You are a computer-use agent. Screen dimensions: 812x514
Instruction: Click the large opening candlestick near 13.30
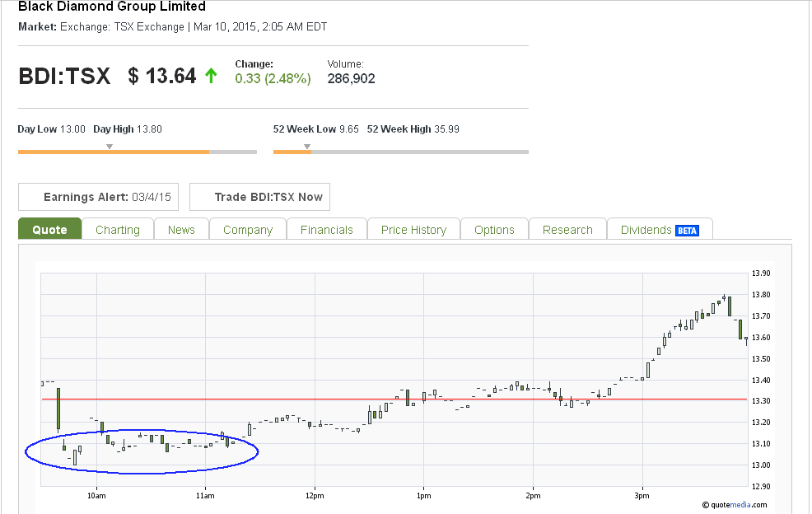click(58, 409)
